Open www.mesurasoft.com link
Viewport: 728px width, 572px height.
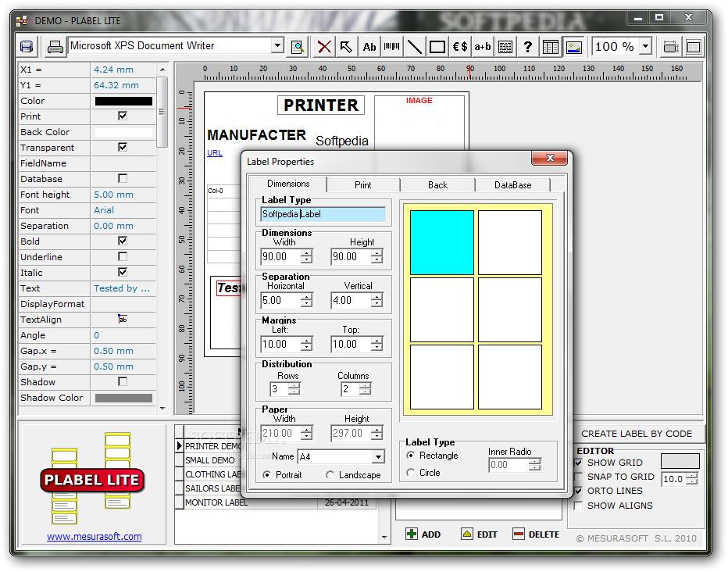tap(95, 537)
